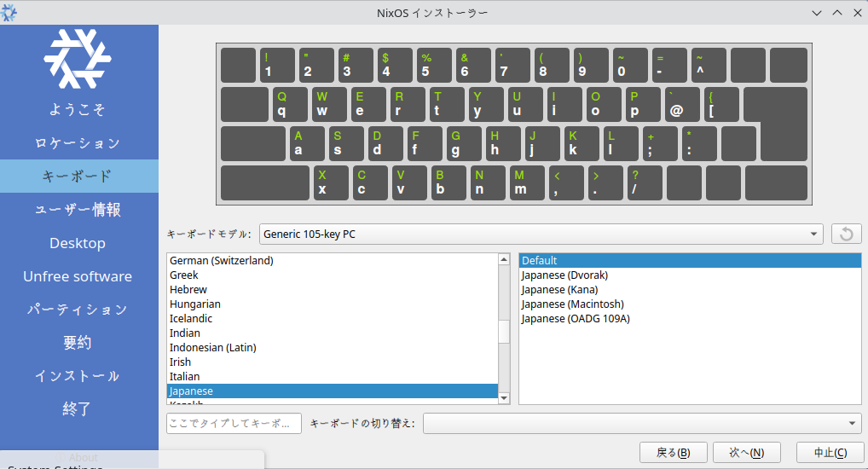Screen dimensions: 868x469
Task: Click the NixOS icon in the title bar
Action: pos(9,12)
